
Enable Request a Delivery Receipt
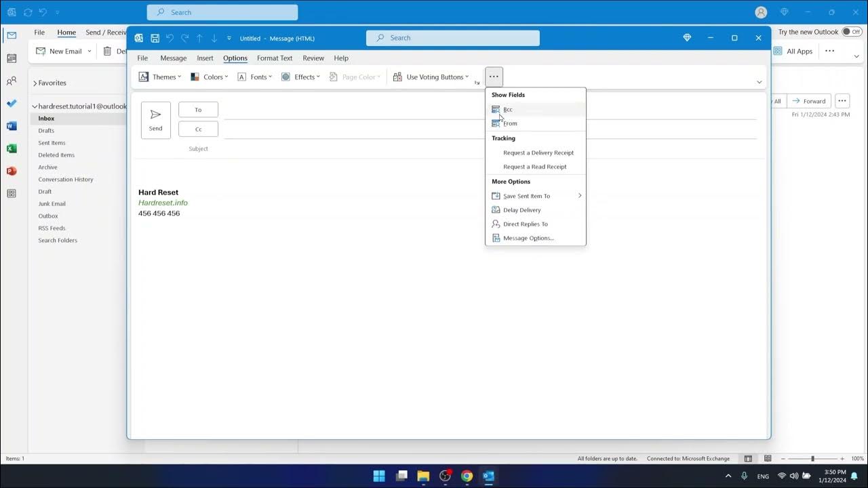(x=538, y=152)
